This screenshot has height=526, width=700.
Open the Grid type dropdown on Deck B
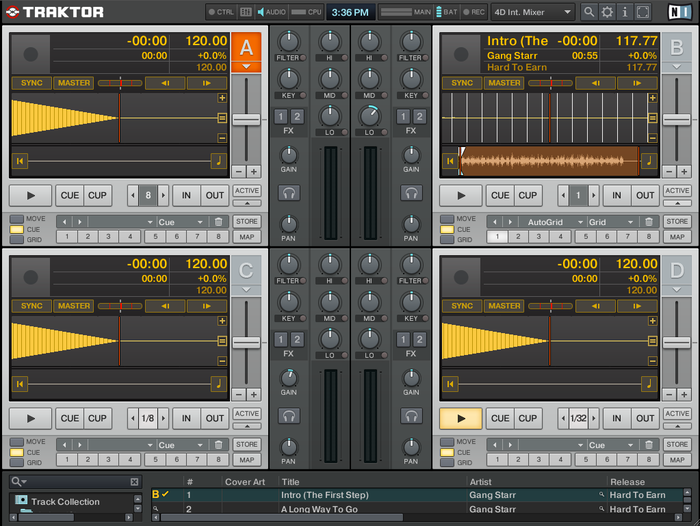(x=611, y=222)
